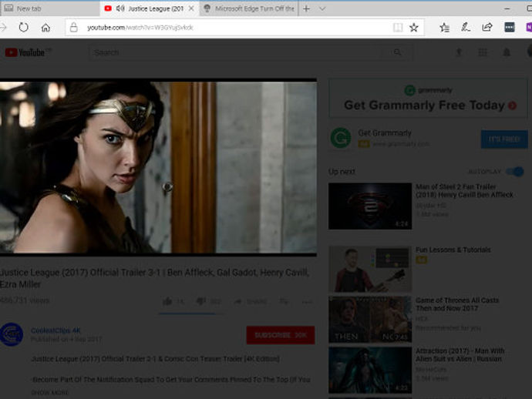Open the OneNote extension icon
Image resolution: width=532 pixels, height=399 pixels.
[529, 27]
